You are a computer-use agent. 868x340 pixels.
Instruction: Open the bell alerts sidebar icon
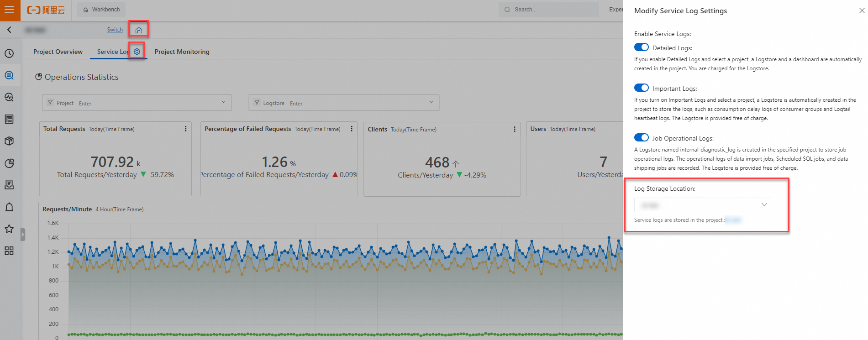tap(9, 207)
